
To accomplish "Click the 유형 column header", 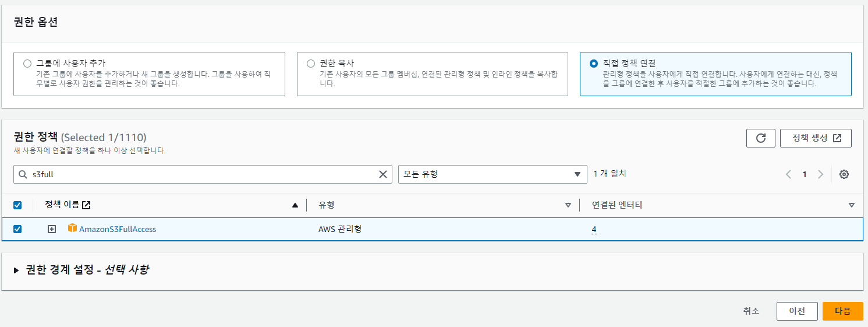I will (326, 205).
